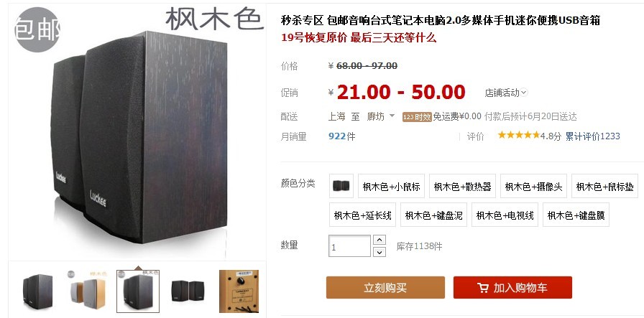
Task: Click the five-star rating icons
Action: pos(518,135)
